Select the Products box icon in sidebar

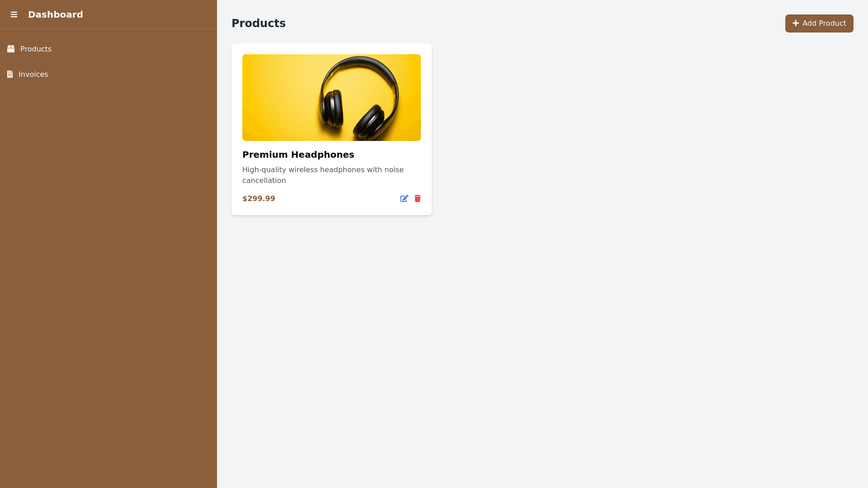click(10, 49)
